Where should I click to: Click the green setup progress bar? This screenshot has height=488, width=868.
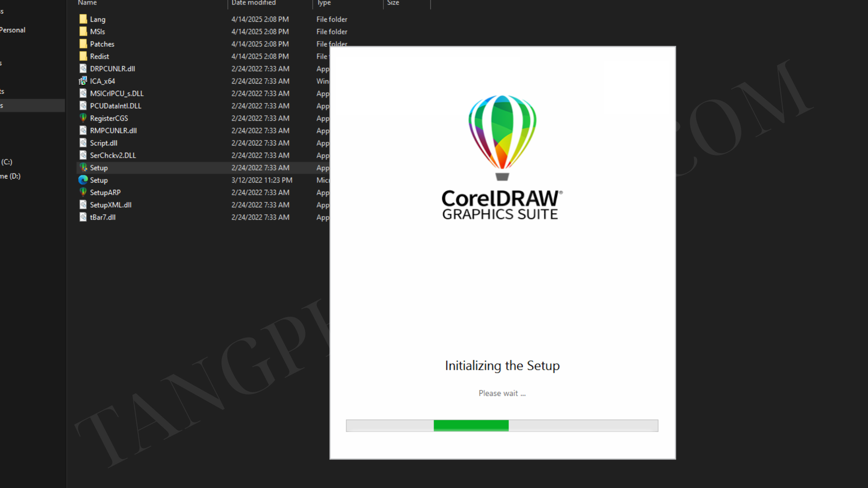click(x=471, y=425)
